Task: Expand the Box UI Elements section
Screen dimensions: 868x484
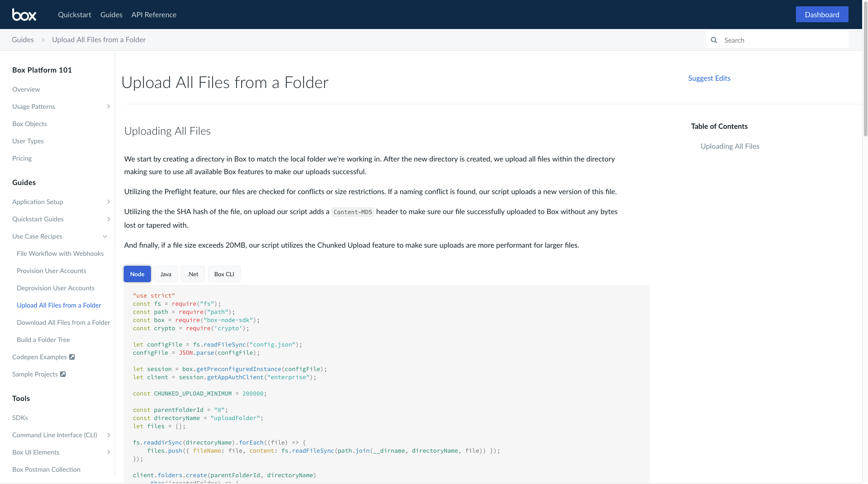Action: [108, 452]
